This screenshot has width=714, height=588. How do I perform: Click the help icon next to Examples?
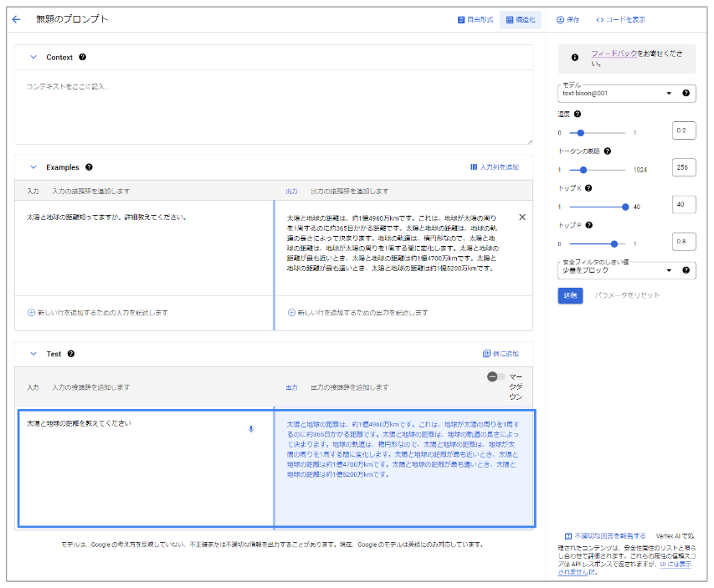[x=89, y=167]
